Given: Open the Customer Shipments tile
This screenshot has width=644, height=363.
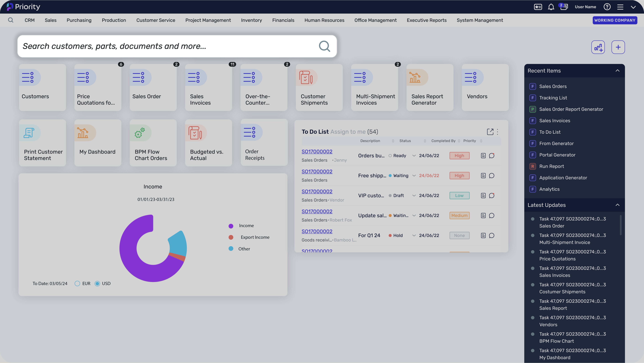Looking at the screenshot, I should point(319,87).
